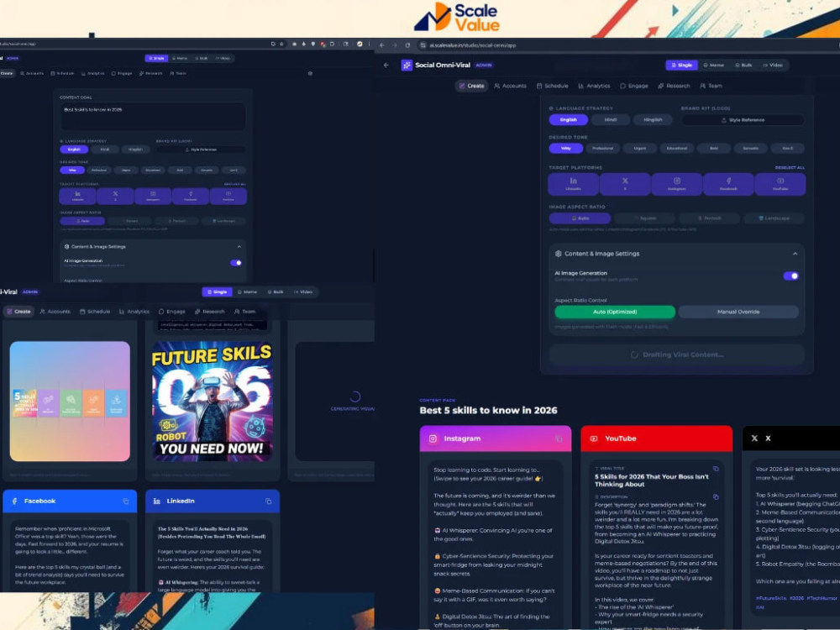Select Hindi language in the right window
Screen dimensions: 840x630
coord(610,120)
